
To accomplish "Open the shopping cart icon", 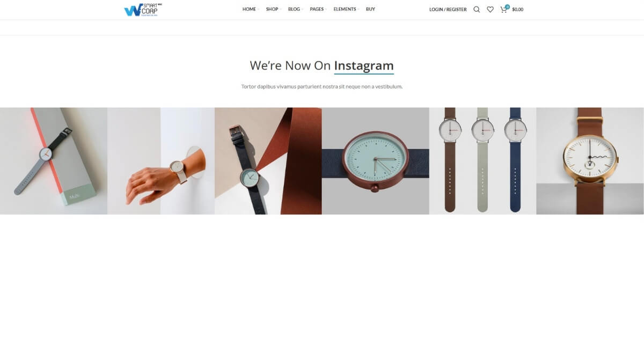I will (503, 10).
